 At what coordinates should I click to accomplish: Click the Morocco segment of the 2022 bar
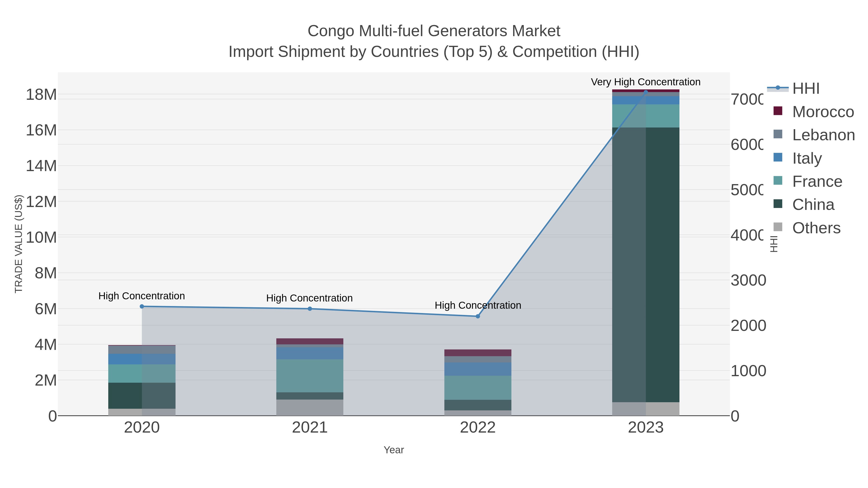click(478, 353)
